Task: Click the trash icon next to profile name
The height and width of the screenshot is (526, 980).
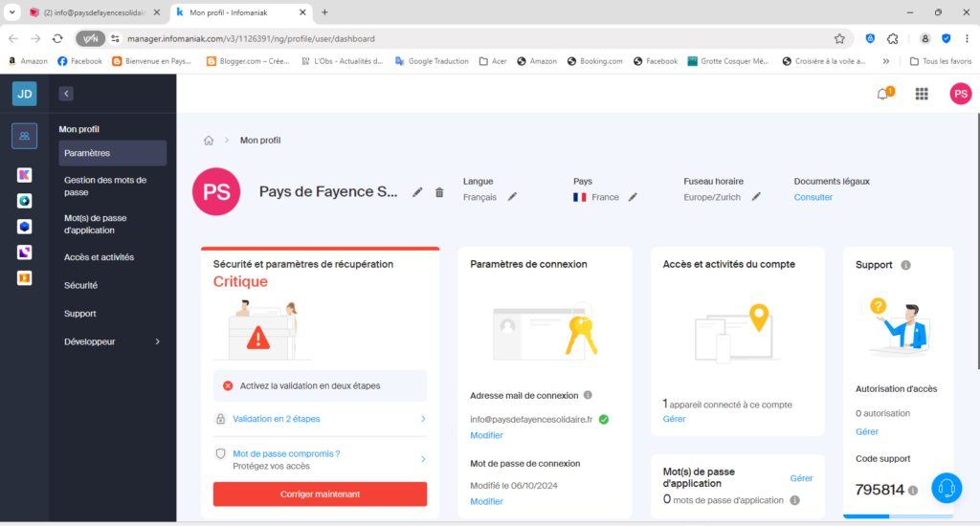Action: click(439, 192)
